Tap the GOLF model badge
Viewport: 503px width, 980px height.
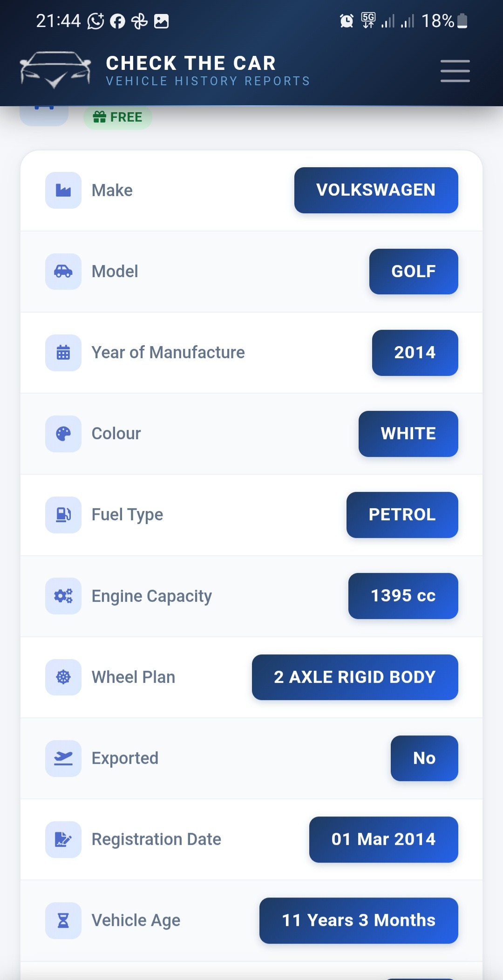[x=414, y=271]
